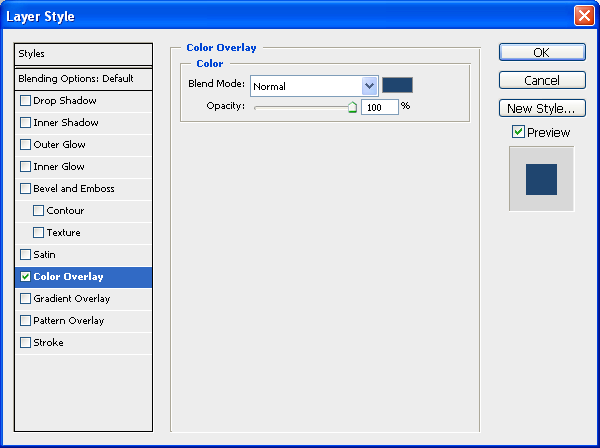Focus the Opacity value field
Viewport: 600px width, 448px height.
click(x=380, y=107)
